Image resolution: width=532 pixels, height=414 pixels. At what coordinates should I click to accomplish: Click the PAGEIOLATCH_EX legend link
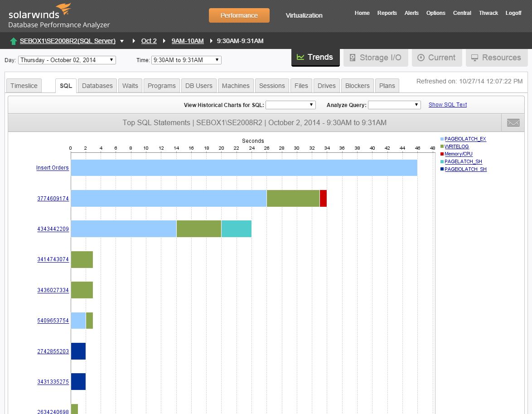click(465, 139)
